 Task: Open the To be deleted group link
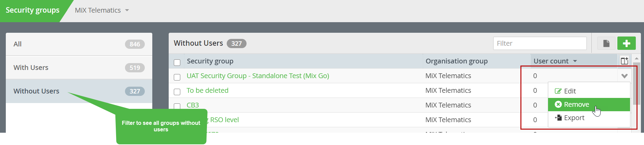(207, 90)
